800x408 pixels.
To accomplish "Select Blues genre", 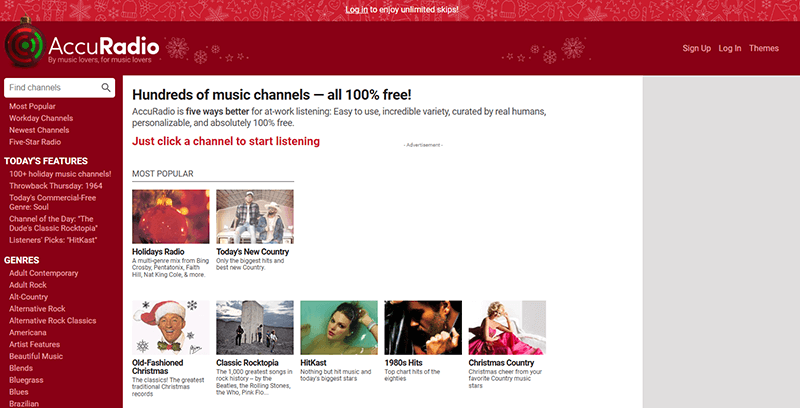I will click(x=18, y=392).
